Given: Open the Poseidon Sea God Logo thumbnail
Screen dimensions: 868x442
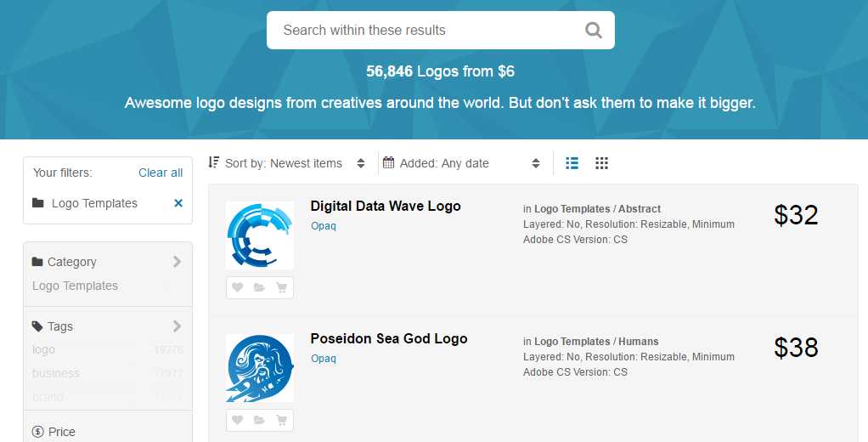Looking at the screenshot, I should point(260,368).
